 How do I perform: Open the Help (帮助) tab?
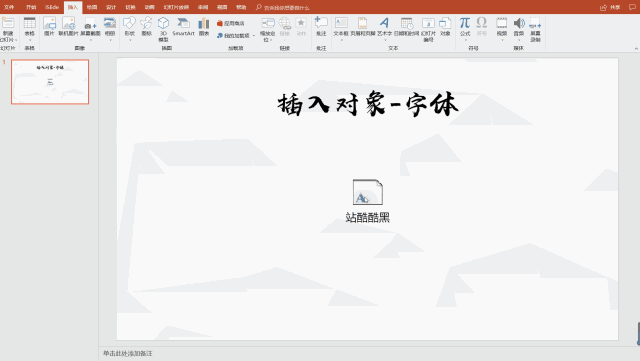[241, 7]
